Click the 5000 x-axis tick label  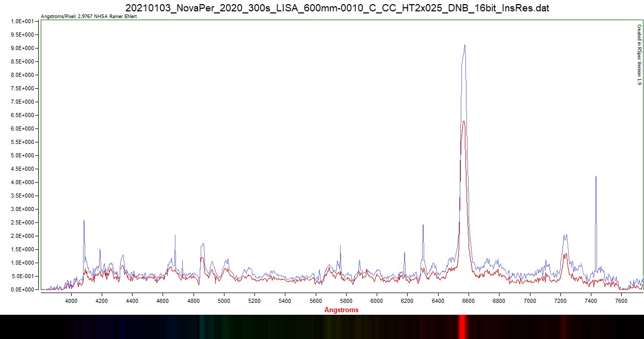[x=224, y=300]
